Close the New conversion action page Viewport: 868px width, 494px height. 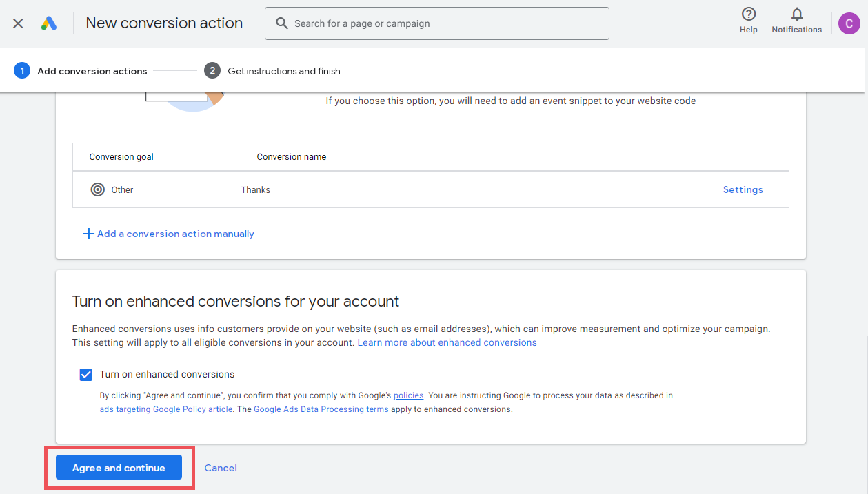[x=18, y=23]
